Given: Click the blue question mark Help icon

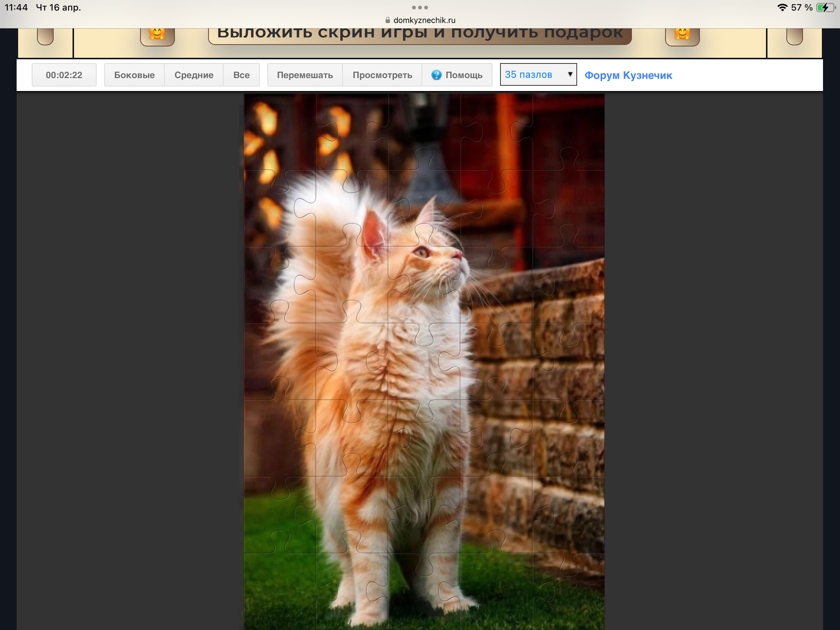Looking at the screenshot, I should (x=436, y=75).
